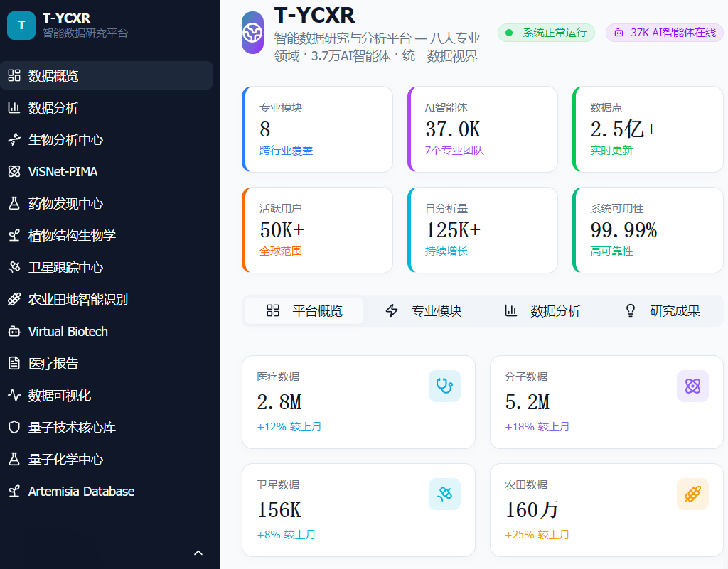Click the 数据点 2.5亿+ stat card
The image size is (728, 569).
[648, 129]
